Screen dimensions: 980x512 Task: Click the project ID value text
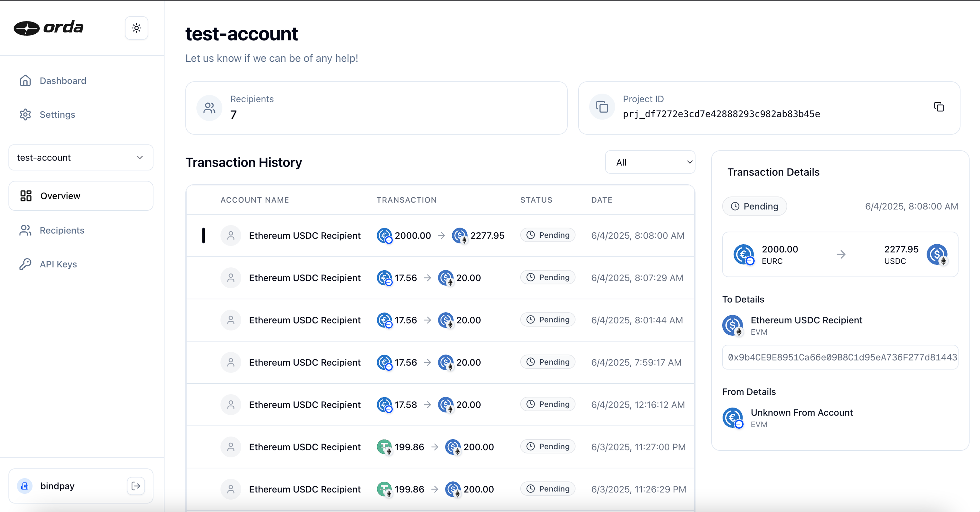coord(721,114)
